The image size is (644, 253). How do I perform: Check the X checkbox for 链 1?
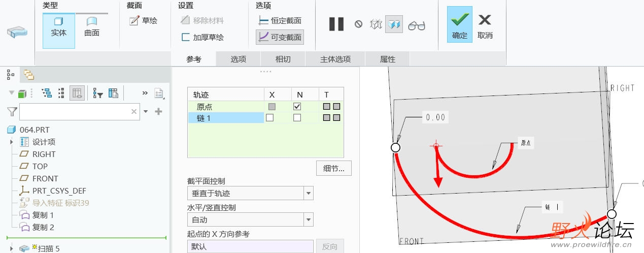(270, 118)
